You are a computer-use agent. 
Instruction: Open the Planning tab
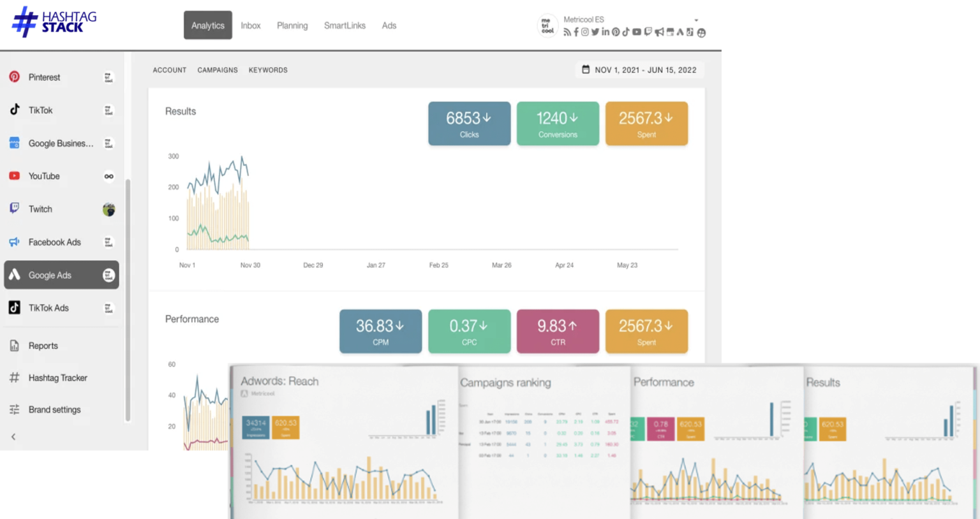click(x=292, y=26)
